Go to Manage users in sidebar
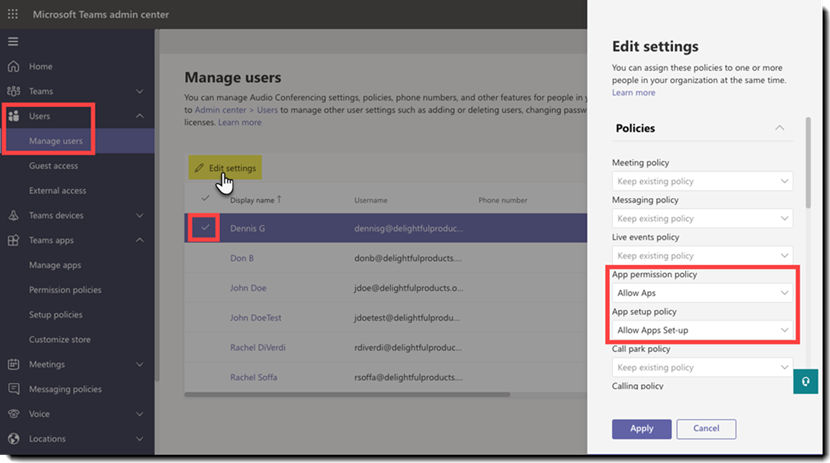 coord(56,141)
